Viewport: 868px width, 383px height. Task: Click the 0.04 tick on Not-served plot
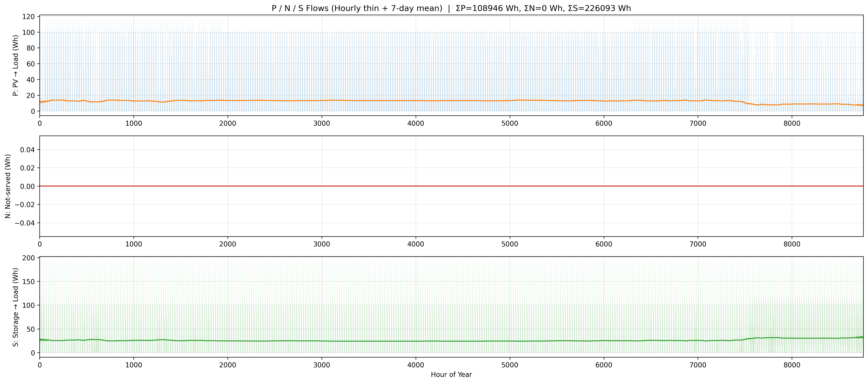[28, 149]
